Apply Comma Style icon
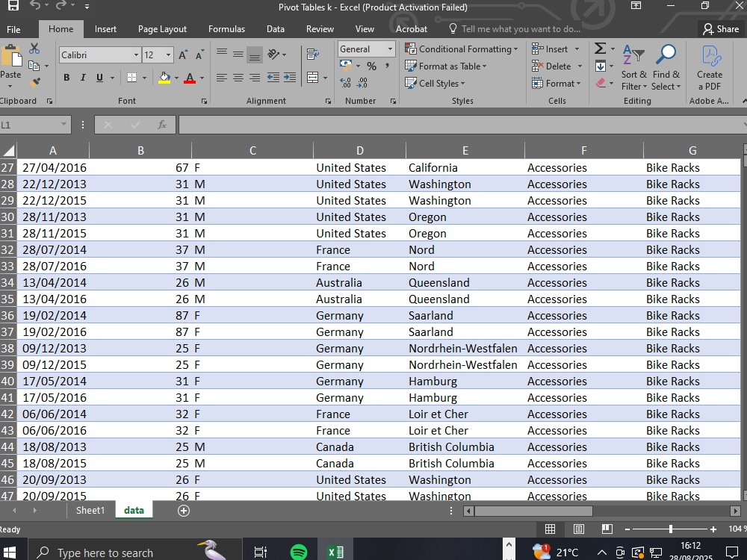The width and height of the screenshot is (747, 560). point(387,66)
